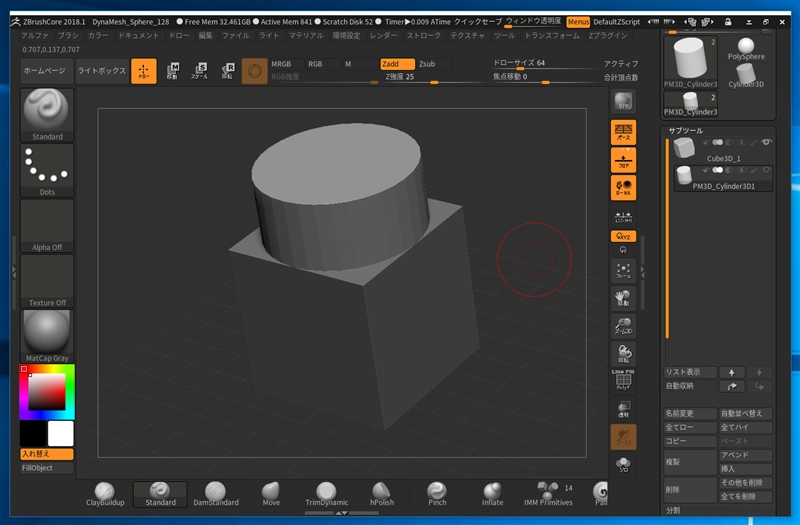The image size is (800, 525).
Task: Open the ライトボックス (LightBox) button
Action: tap(102, 71)
